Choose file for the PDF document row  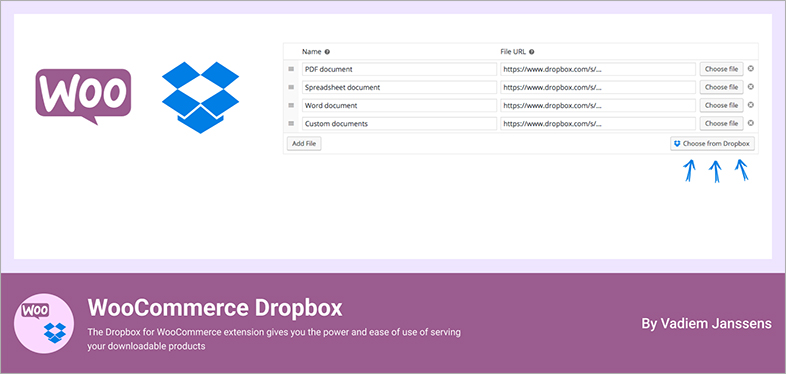pyautogui.click(x=722, y=69)
